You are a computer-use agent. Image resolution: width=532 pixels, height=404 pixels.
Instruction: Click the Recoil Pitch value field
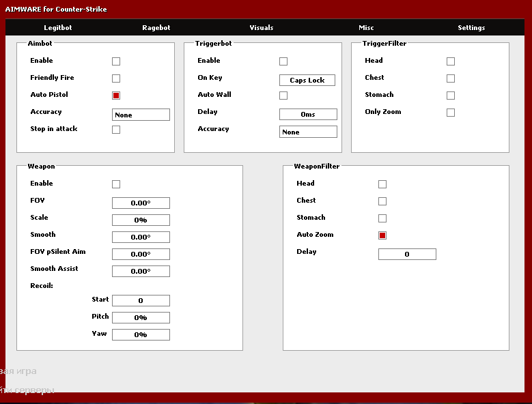[x=141, y=317]
